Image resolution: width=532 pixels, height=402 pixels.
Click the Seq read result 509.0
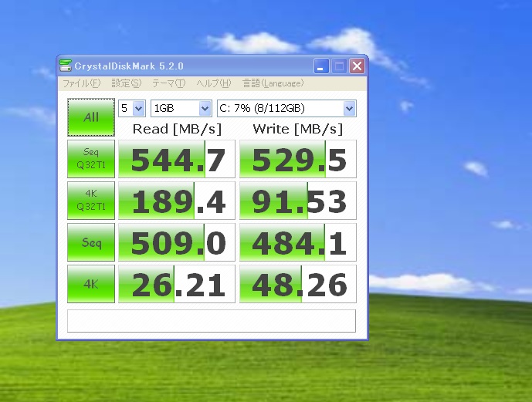click(176, 242)
